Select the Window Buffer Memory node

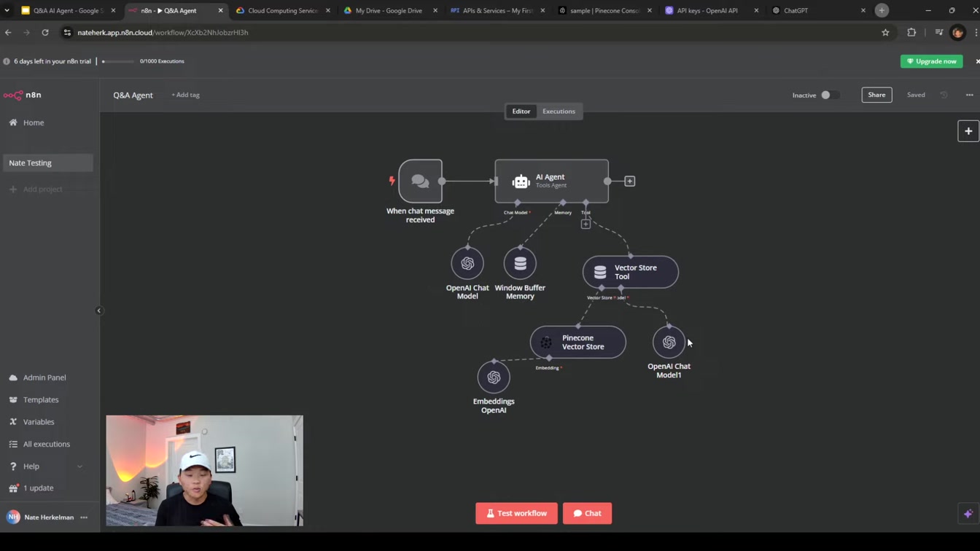(520, 263)
